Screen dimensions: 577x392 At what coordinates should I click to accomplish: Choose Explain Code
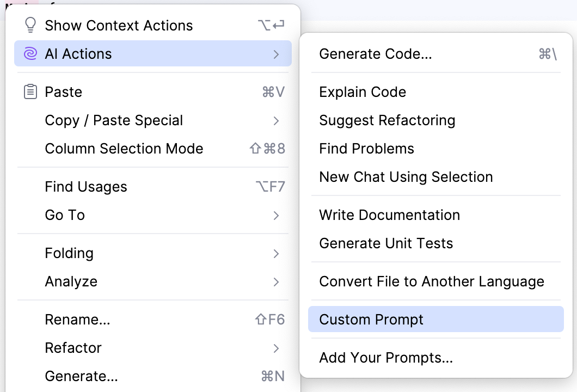coord(363,92)
